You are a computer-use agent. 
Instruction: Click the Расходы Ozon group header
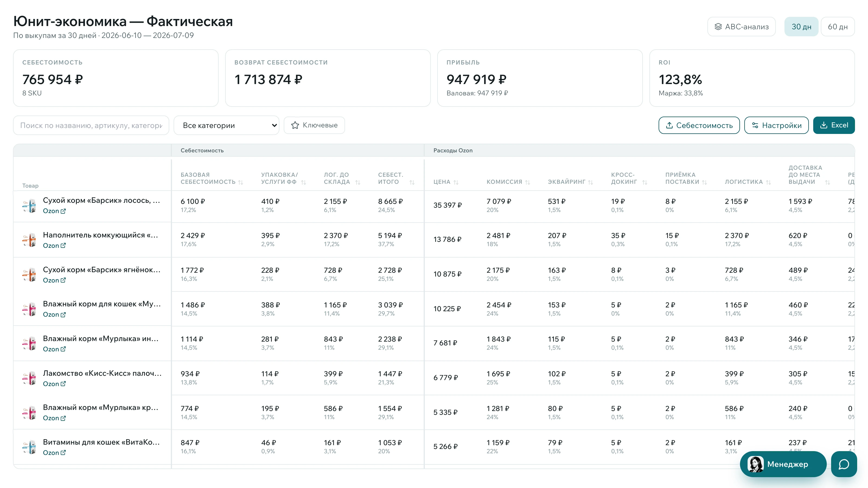pos(453,150)
